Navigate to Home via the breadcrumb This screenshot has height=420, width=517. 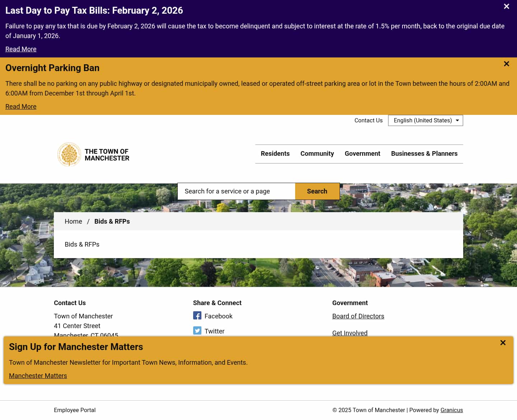tap(73, 221)
